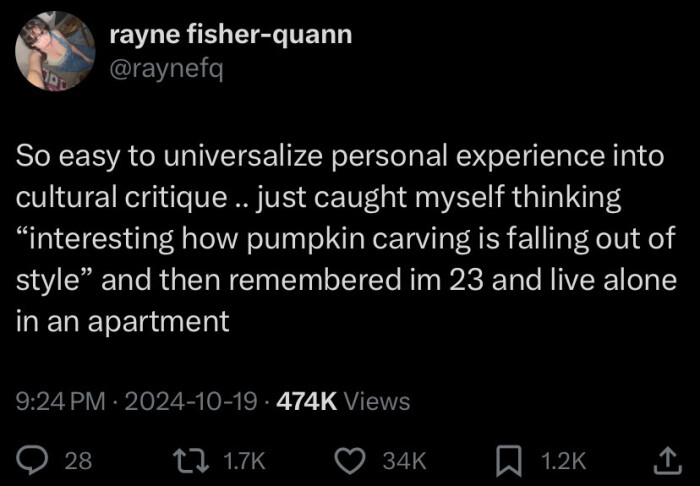The height and width of the screenshot is (486, 700).
Task: Click the phrase "cultural critique" in the tweet
Action: [121, 198]
